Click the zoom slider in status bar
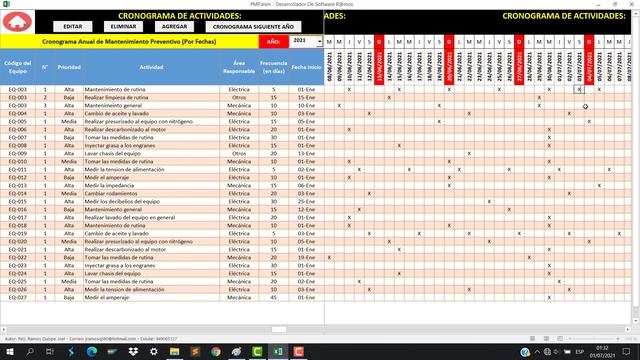Viewport: 640px width, 360px height. tap(594, 338)
